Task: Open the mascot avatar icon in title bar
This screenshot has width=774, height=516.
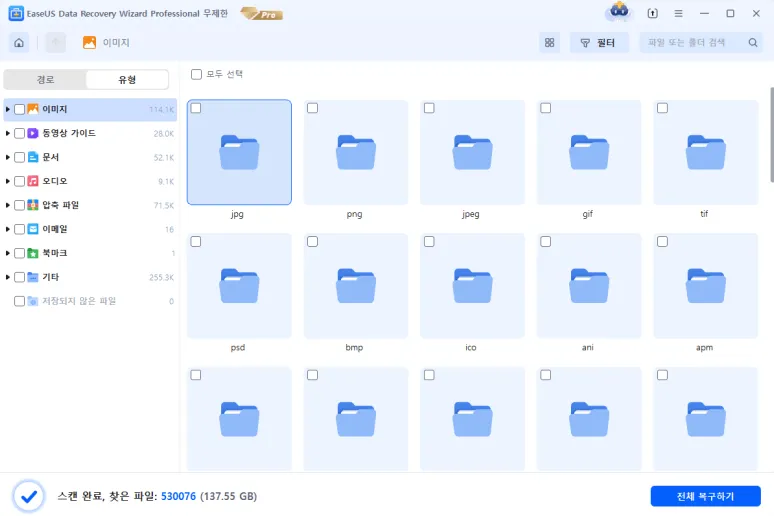Action: 619,13
